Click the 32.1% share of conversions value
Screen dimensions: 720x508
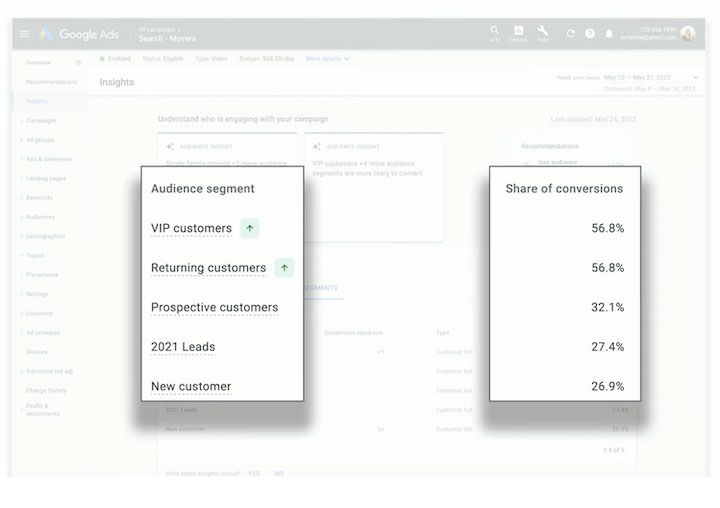pyautogui.click(x=608, y=307)
